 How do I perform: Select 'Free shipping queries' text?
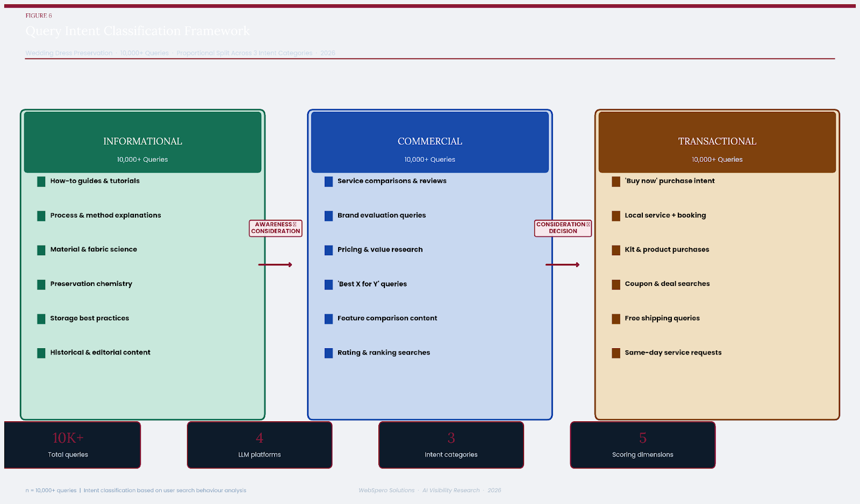[x=662, y=318]
